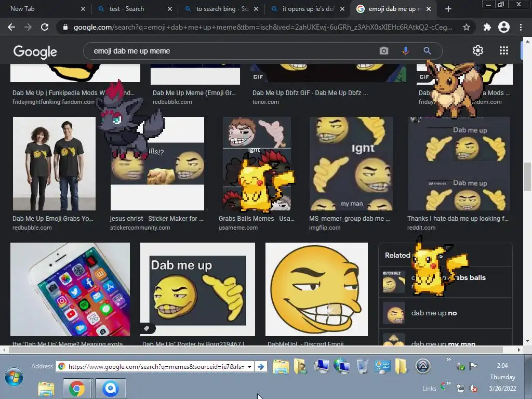Click the Google search text field
532x399 pixels.
[x=231, y=51]
